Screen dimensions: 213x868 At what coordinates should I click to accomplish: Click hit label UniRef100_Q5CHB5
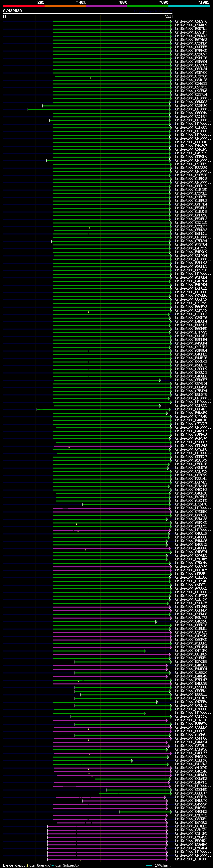[x=191, y=790]
